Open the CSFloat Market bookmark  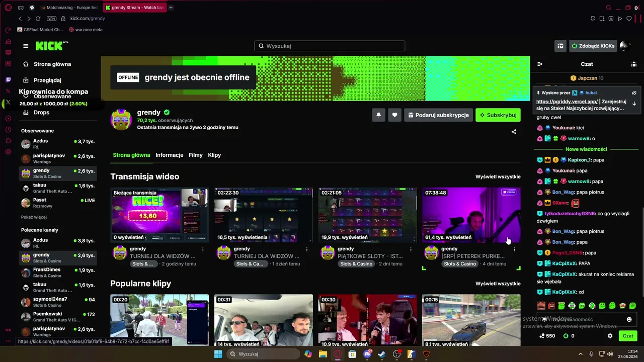tap(40, 30)
